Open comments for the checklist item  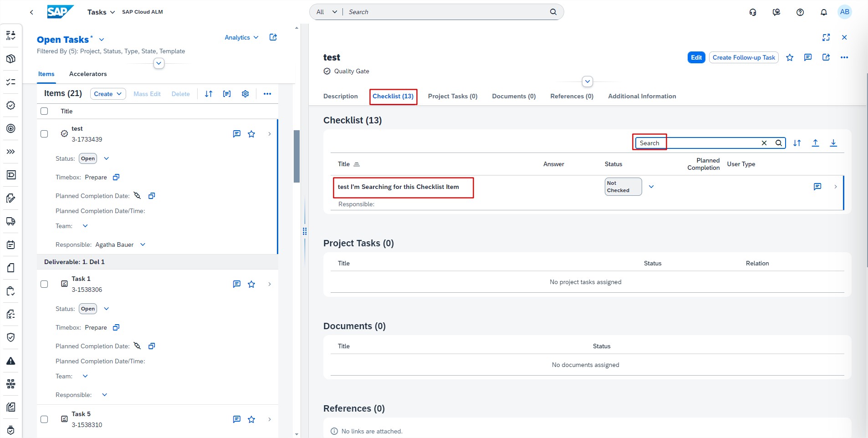click(817, 187)
